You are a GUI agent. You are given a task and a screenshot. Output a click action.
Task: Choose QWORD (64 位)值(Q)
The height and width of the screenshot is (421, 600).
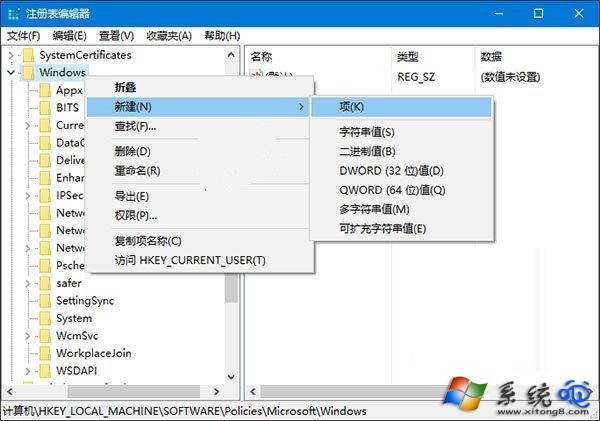(401, 190)
